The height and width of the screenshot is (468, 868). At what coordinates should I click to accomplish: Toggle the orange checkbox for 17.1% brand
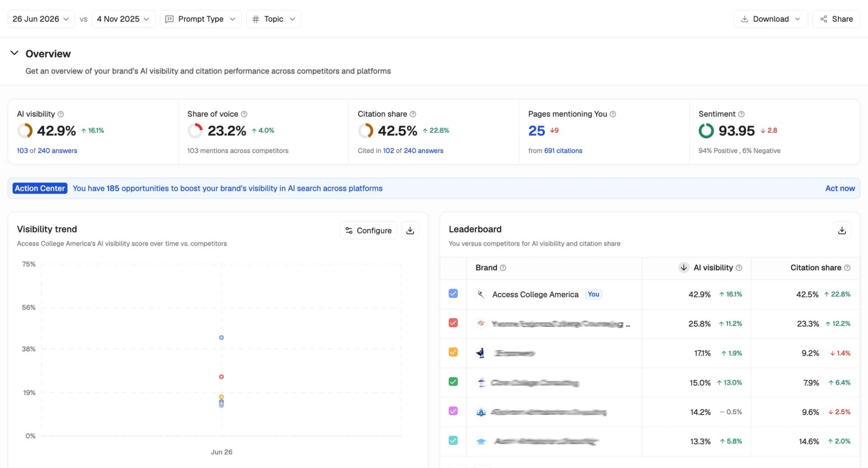[453, 352]
